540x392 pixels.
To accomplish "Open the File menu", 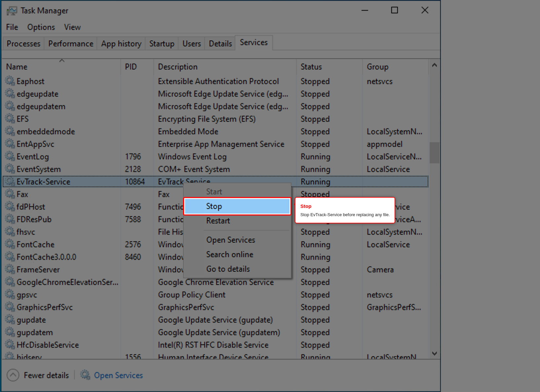I will [x=12, y=27].
